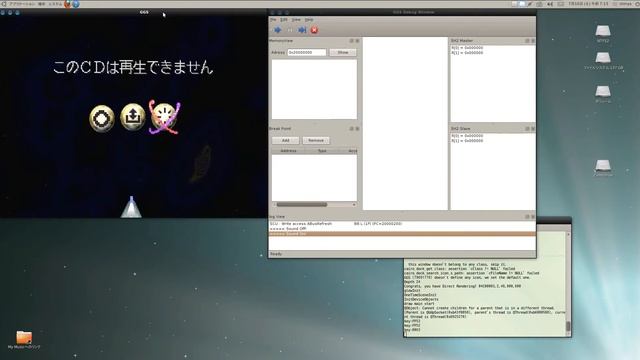The height and width of the screenshot is (360, 640).
Task: Click the Add breakpoint button
Action: click(x=285, y=140)
